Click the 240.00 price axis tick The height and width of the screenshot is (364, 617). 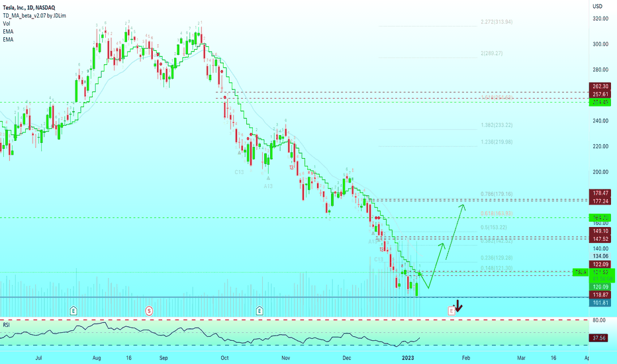pyautogui.click(x=600, y=121)
